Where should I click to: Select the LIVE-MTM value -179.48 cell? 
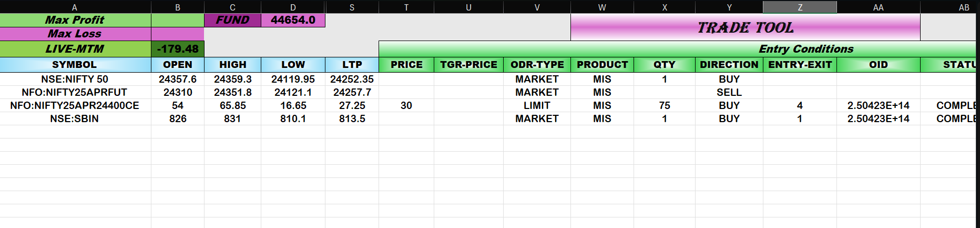pos(178,49)
